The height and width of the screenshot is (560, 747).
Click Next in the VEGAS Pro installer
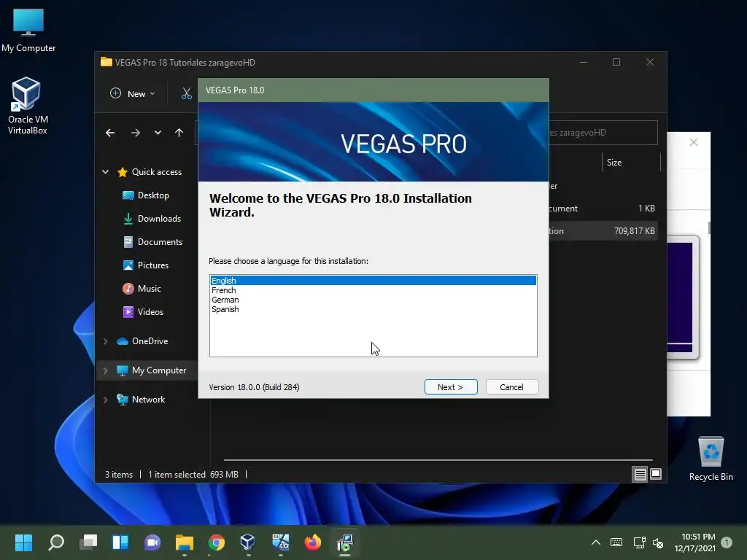click(450, 387)
